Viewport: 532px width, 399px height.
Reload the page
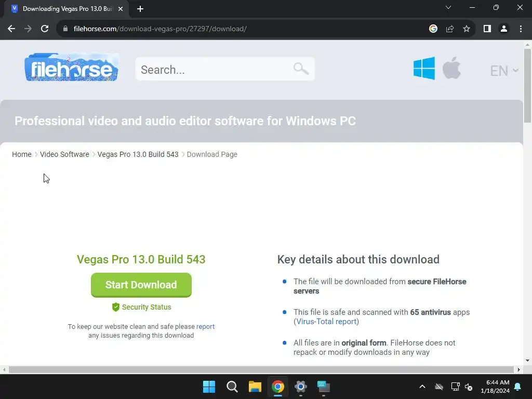click(x=45, y=29)
